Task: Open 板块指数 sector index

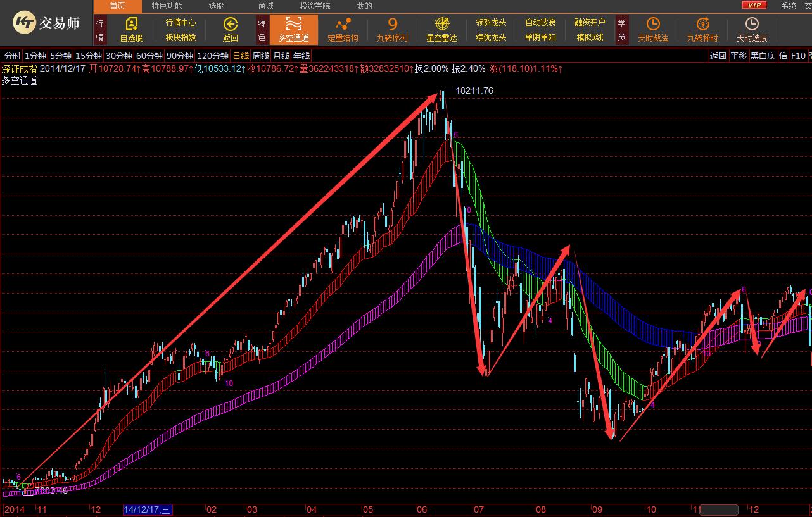Action: [x=181, y=37]
